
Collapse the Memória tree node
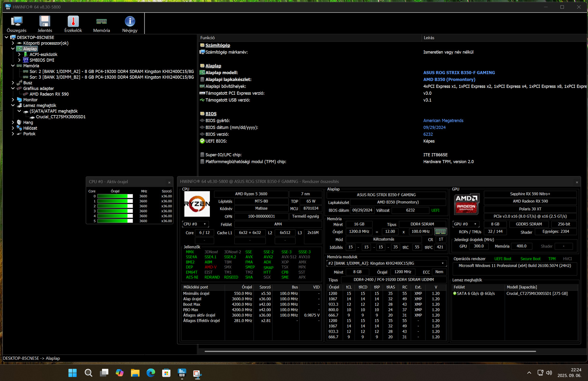coord(13,66)
